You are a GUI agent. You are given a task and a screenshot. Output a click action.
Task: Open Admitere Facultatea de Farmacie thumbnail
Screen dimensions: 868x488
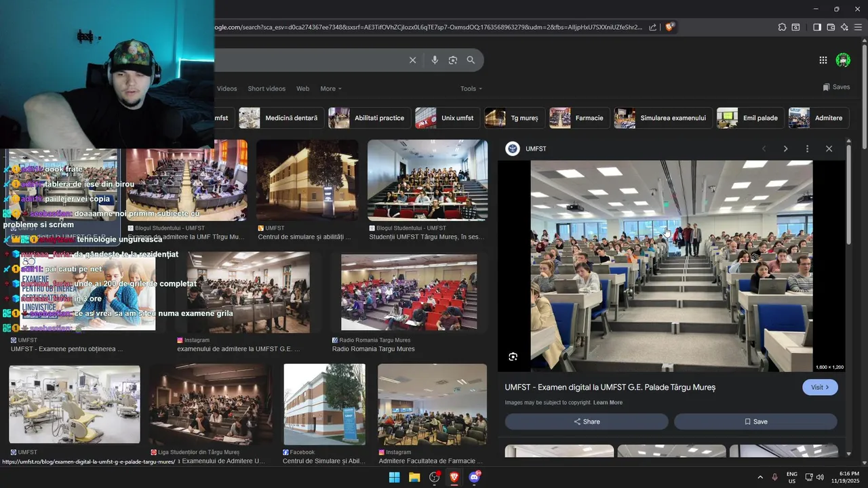click(x=432, y=404)
